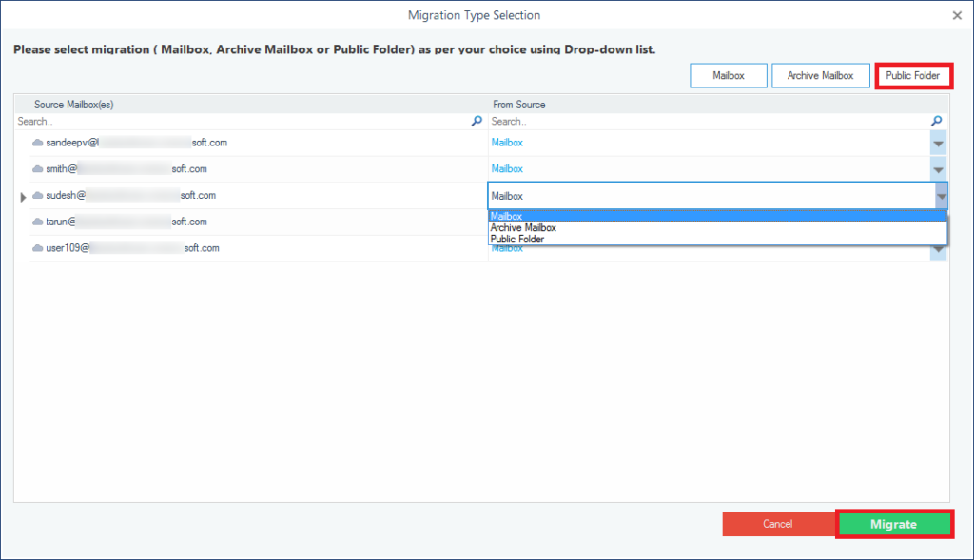Open the dropdown arrow for user109 row
The image size is (974, 560).
point(938,250)
